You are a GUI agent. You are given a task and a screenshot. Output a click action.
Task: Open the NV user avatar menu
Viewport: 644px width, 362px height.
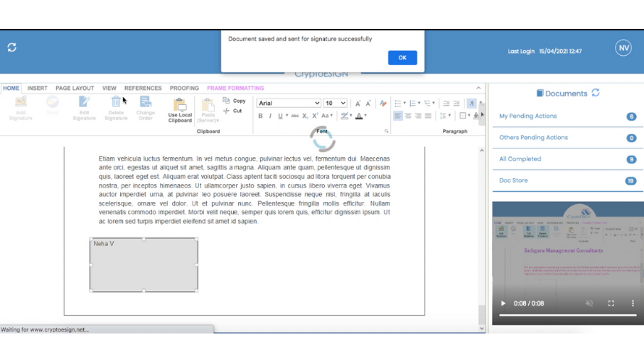pyautogui.click(x=623, y=48)
